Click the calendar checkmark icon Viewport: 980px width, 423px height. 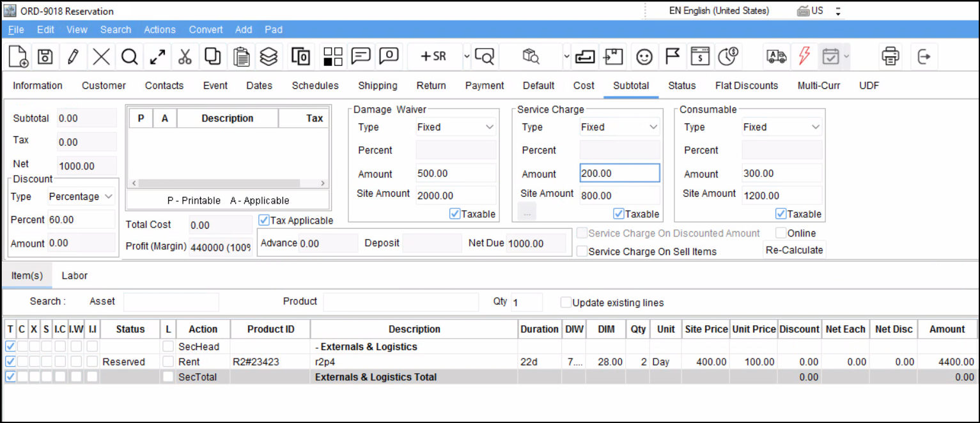tap(830, 56)
